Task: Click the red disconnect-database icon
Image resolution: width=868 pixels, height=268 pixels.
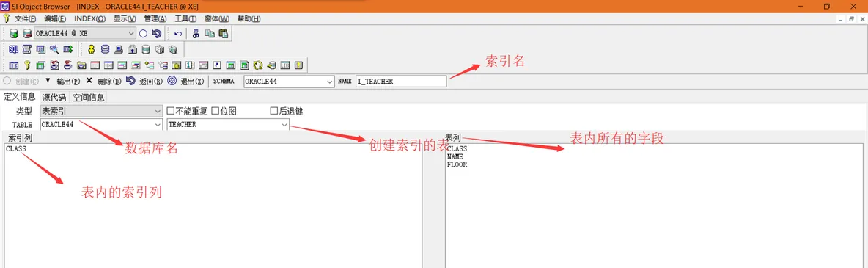Action: point(27,33)
